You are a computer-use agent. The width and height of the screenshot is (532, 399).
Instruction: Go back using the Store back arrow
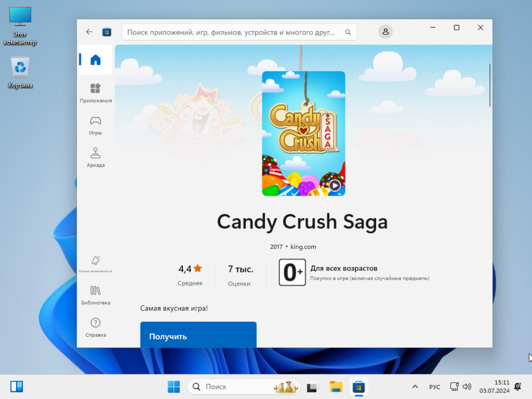click(x=89, y=32)
